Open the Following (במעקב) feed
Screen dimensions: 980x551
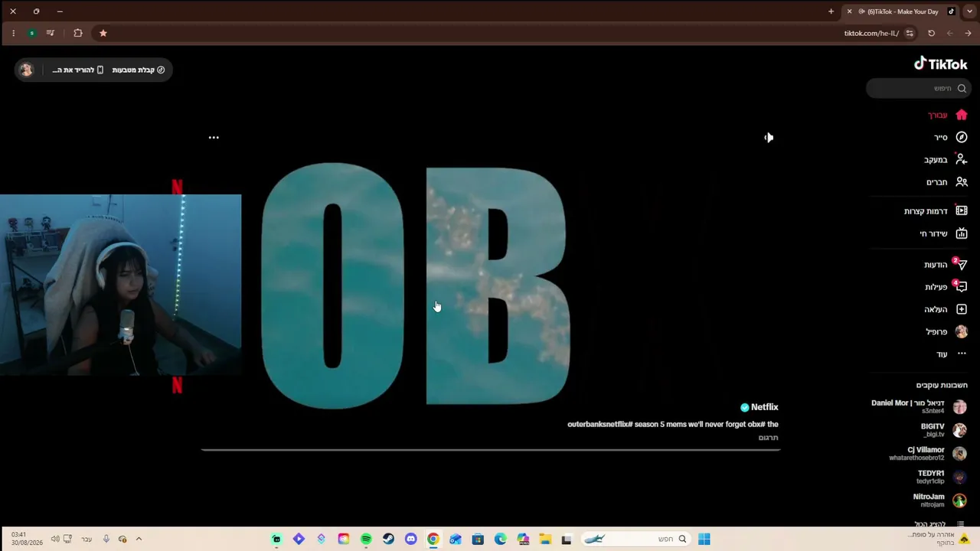[946, 159]
